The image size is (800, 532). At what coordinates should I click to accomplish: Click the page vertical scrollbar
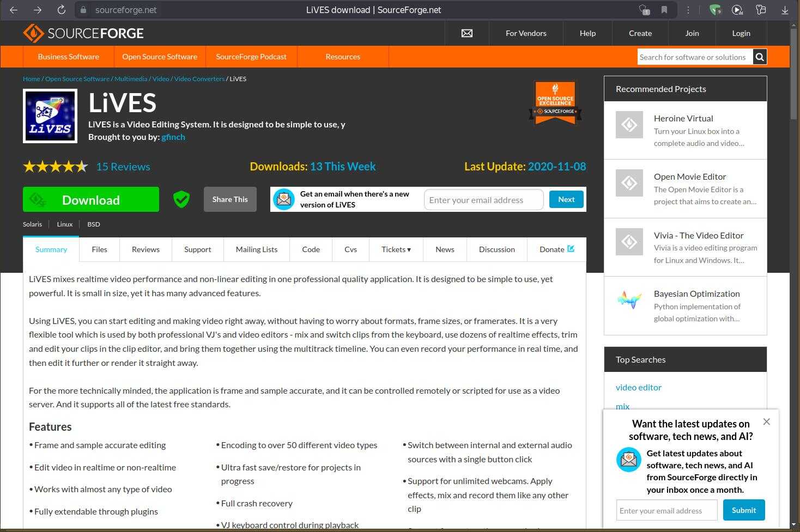coord(794,74)
